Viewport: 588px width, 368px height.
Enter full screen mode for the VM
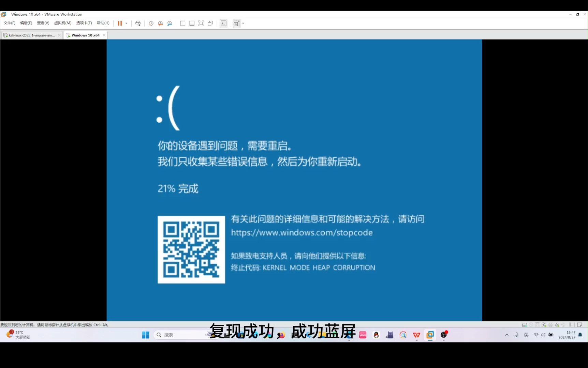201,23
